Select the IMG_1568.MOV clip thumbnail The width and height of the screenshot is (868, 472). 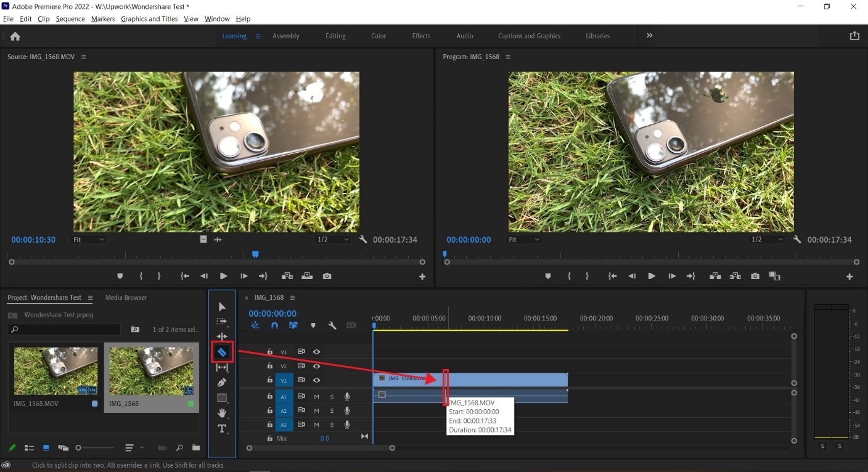click(55, 371)
